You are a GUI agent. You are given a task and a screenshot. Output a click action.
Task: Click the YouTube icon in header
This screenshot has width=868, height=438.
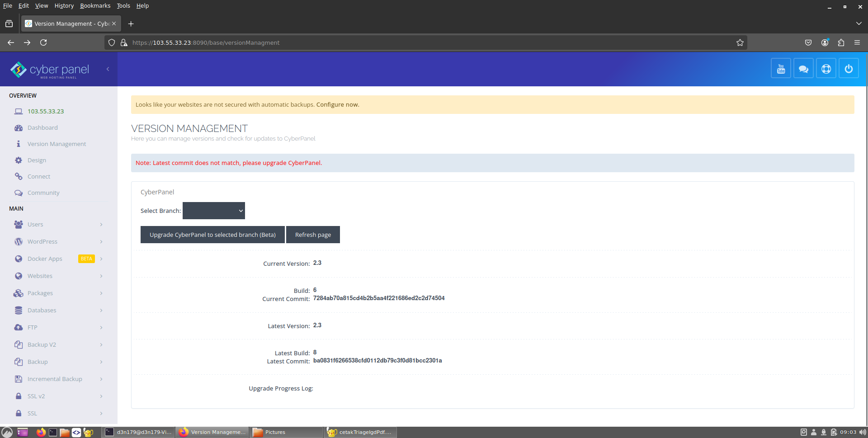(x=781, y=69)
